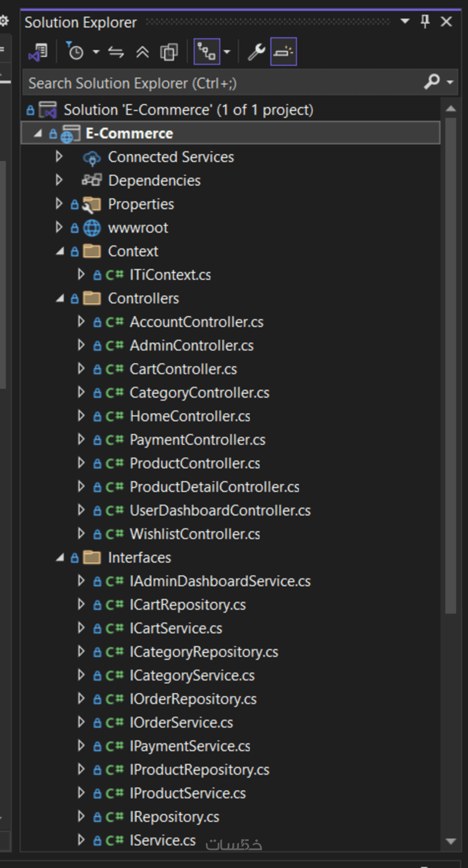Click the Show All Files icon
The width and height of the screenshot is (468, 868).
click(168, 53)
